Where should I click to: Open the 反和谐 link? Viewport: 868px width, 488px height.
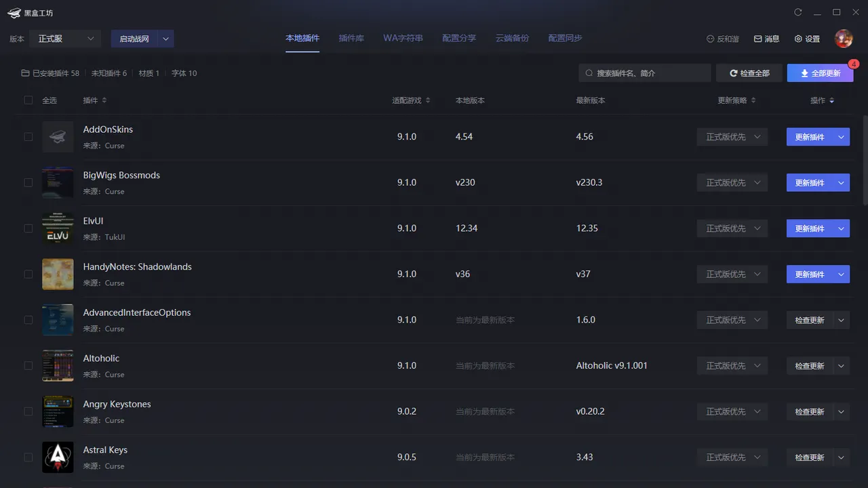pos(723,39)
